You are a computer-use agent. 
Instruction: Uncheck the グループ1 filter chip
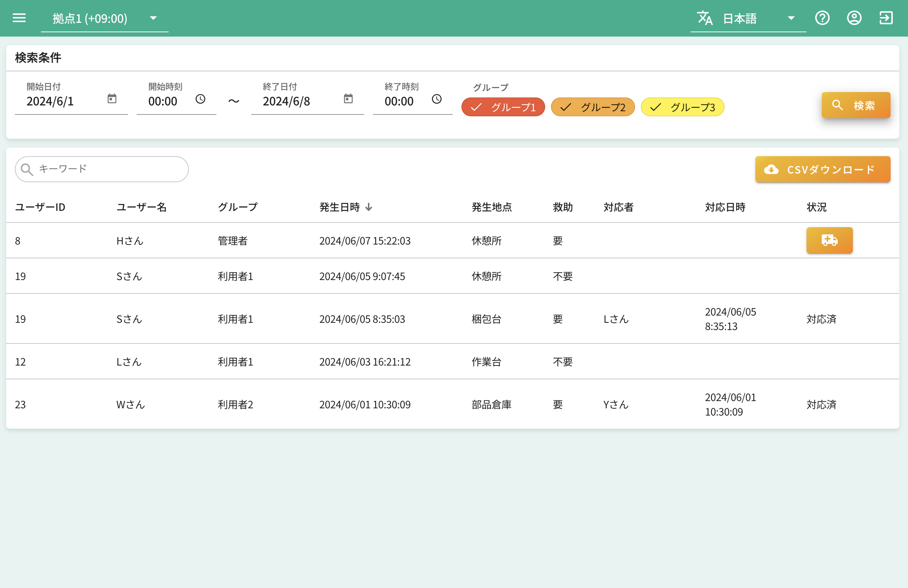pyautogui.click(x=503, y=107)
